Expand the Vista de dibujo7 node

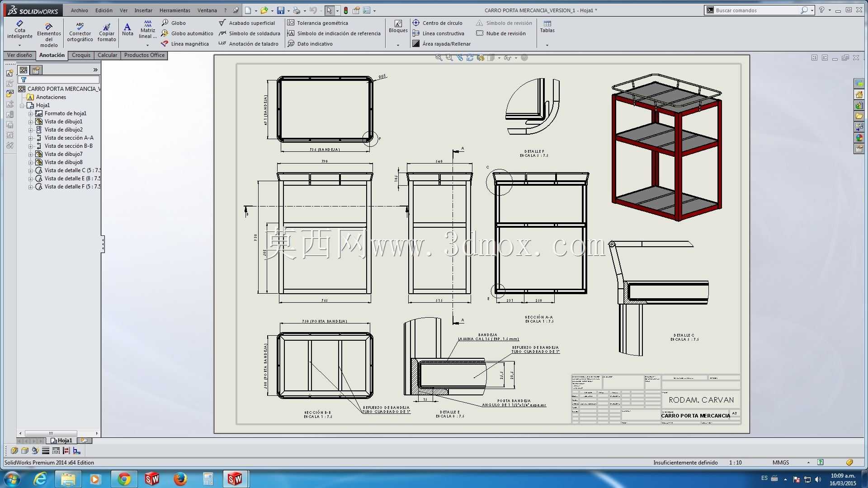pos(31,155)
